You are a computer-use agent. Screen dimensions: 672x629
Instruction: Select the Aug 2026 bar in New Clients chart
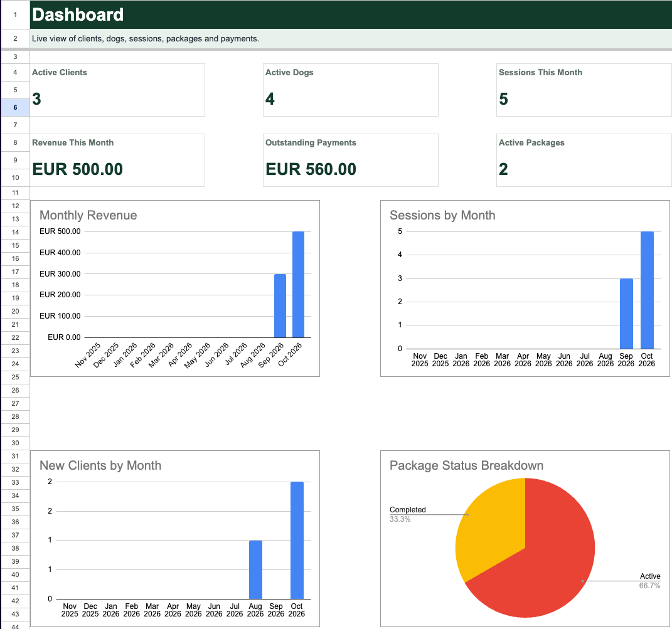[x=255, y=570]
